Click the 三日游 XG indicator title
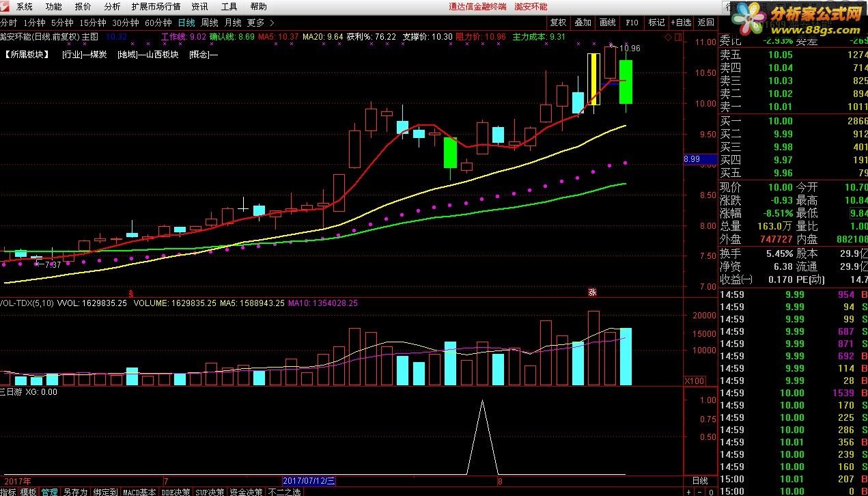 coord(29,392)
